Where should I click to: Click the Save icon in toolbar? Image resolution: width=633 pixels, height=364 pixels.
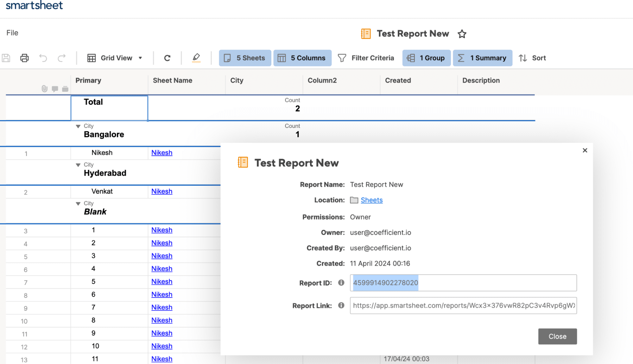(6, 58)
